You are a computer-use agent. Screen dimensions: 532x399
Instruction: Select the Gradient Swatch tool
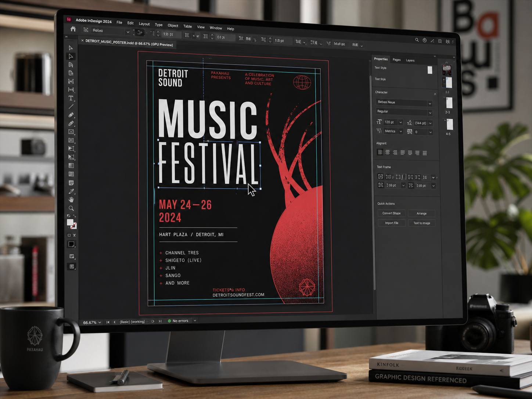(x=71, y=166)
